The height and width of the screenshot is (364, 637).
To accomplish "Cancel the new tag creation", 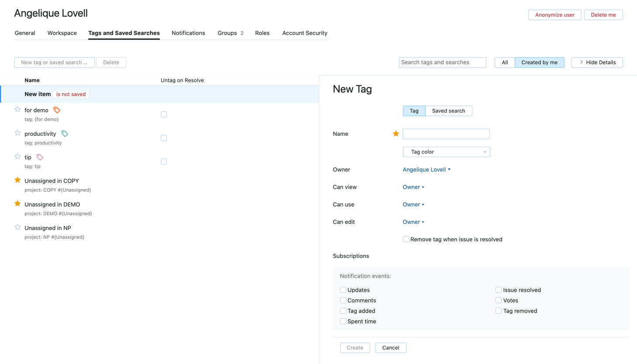I will point(390,347).
